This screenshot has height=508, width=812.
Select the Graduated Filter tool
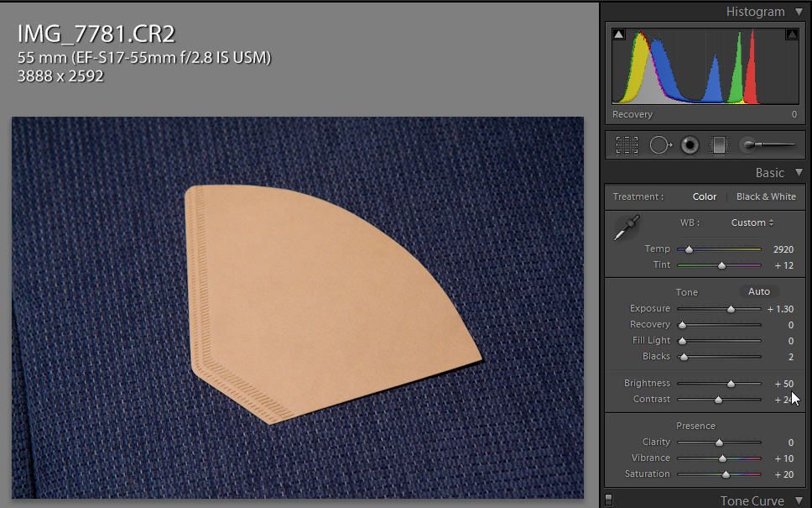718,145
